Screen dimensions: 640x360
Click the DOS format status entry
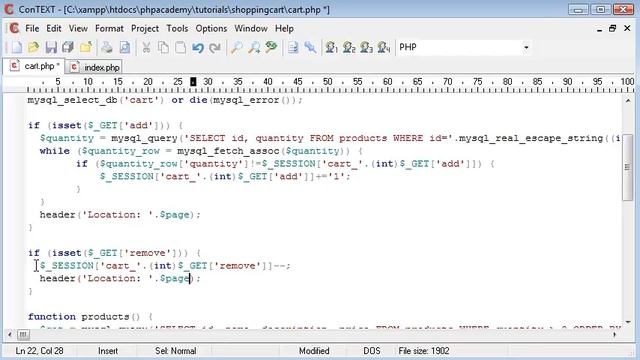coord(372,351)
